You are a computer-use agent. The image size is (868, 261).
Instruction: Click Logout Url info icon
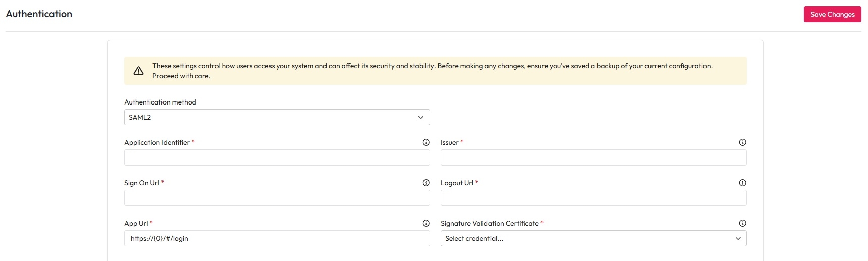[x=742, y=183]
